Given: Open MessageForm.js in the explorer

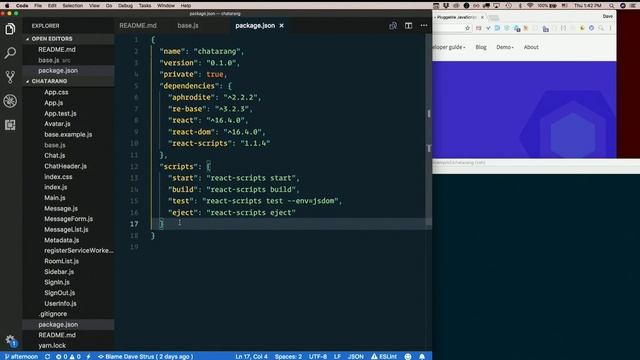Looking at the screenshot, I should point(69,219).
